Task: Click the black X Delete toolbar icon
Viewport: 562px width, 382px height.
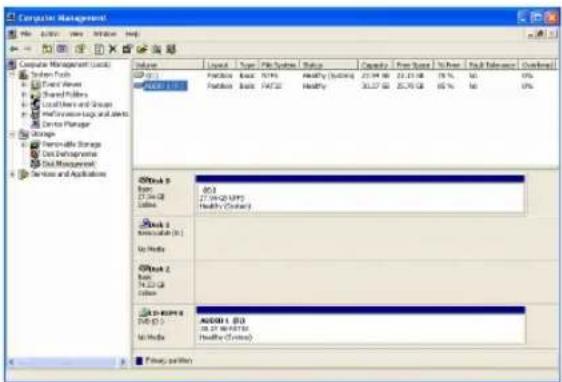Action: [x=113, y=49]
